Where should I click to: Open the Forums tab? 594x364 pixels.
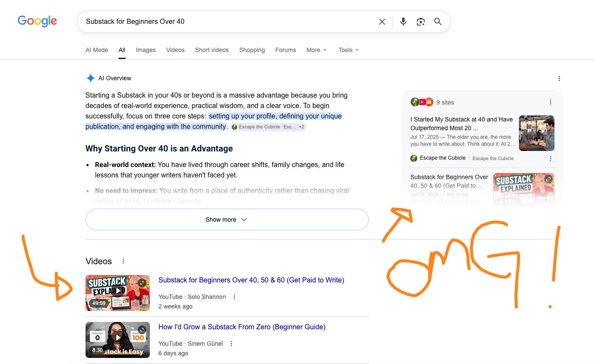point(286,50)
